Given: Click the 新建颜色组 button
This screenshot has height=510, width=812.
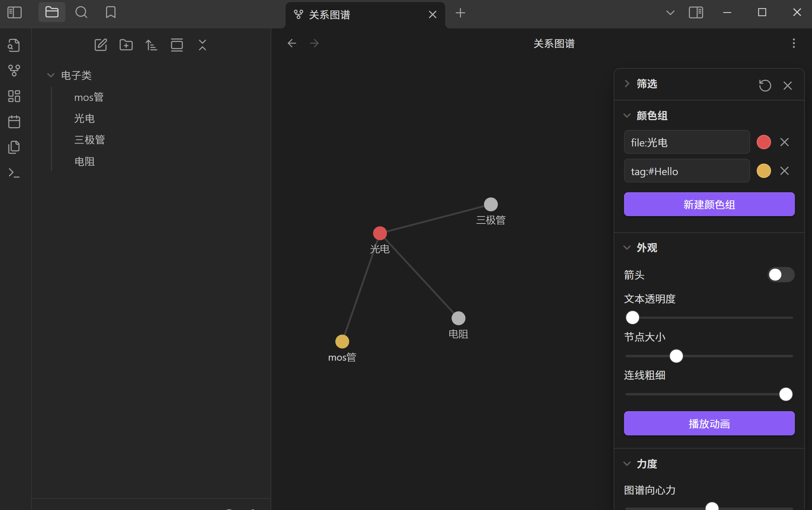Looking at the screenshot, I should pos(709,204).
